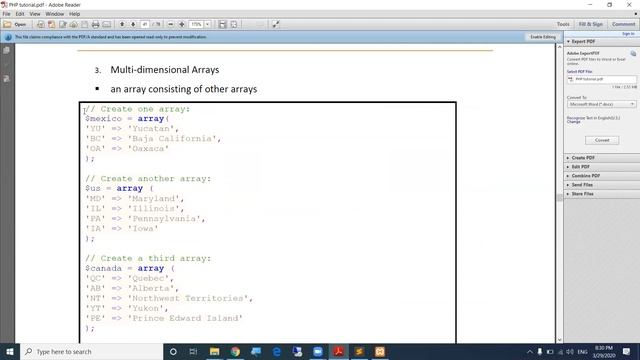Image resolution: width=640 pixels, height=360 pixels.
Task: Open XAMPP from the taskbar
Action: click(380, 351)
